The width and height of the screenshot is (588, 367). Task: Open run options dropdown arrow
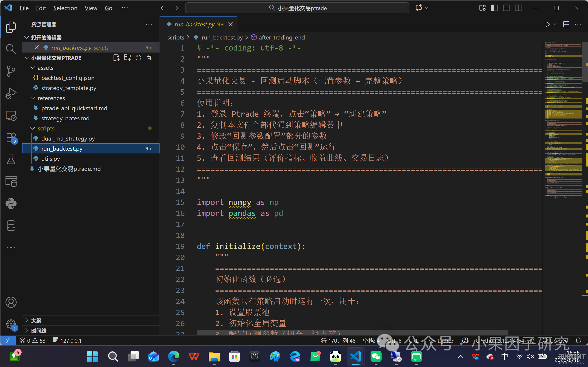click(x=555, y=24)
